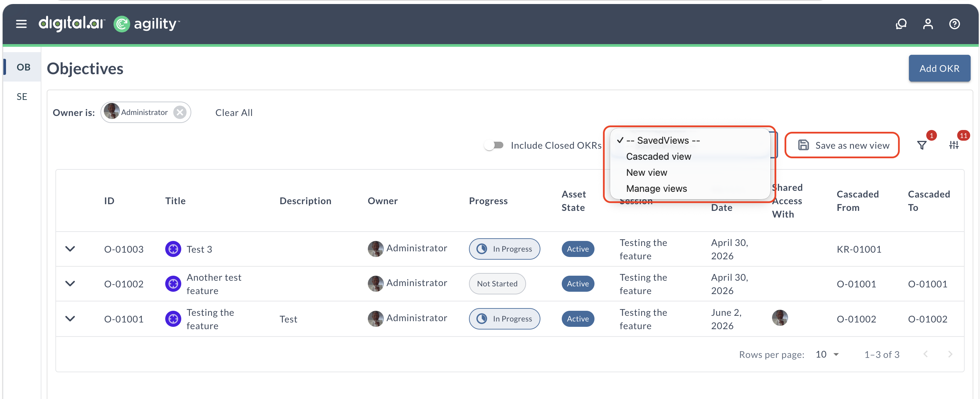Viewport: 980px width, 399px height.
Task: Go to previous page of results
Action: [x=926, y=354]
